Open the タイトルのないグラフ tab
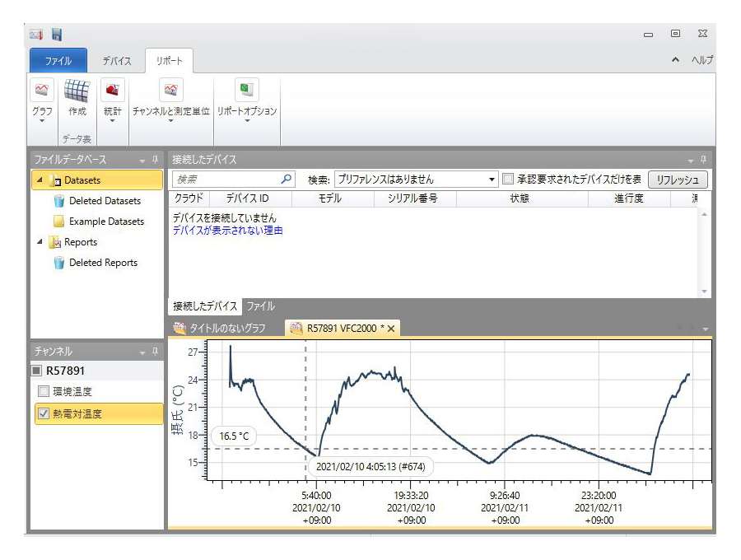741x560 pixels. click(x=222, y=329)
